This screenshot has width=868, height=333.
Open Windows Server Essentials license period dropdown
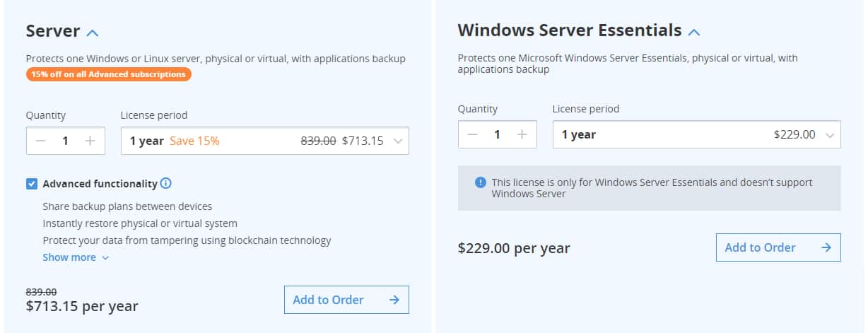coord(697,134)
